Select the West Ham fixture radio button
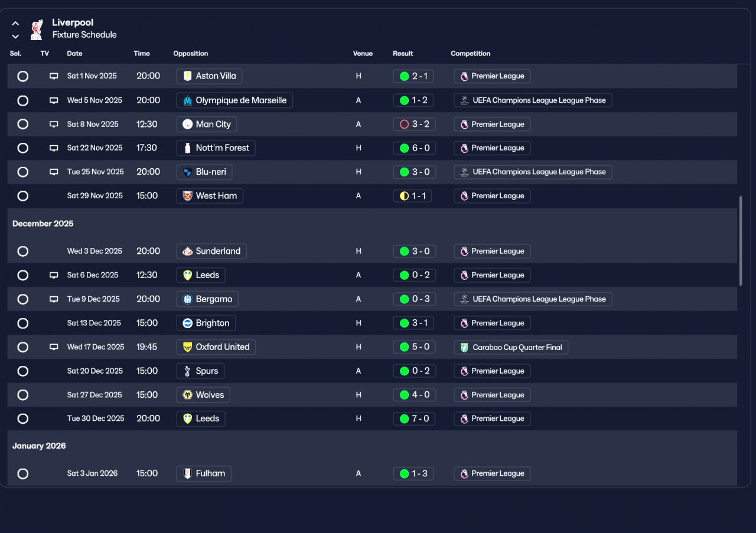The height and width of the screenshot is (533, 756). tap(22, 196)
